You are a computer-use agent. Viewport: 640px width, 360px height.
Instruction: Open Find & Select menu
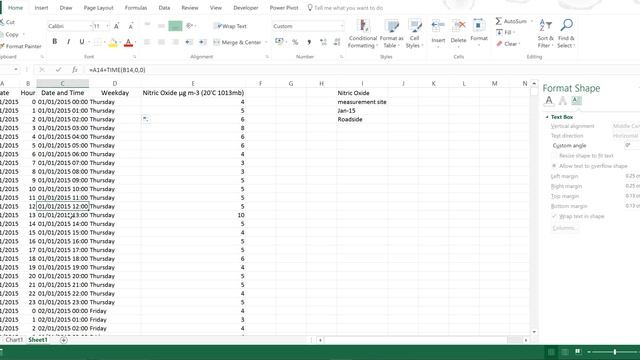566,34
